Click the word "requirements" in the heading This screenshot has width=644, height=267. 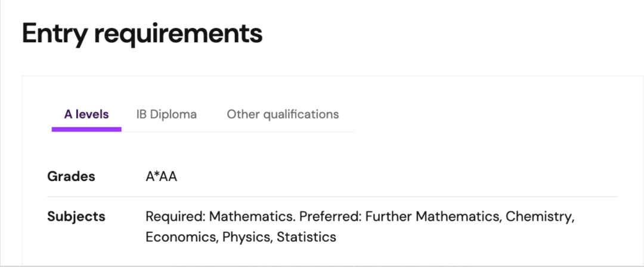(178, 33)
